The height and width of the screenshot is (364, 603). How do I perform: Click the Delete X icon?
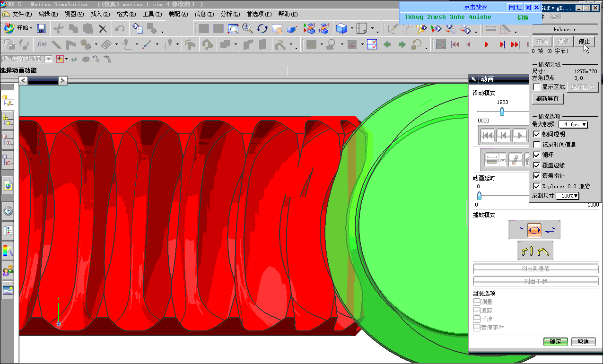[x=103, y=28]
